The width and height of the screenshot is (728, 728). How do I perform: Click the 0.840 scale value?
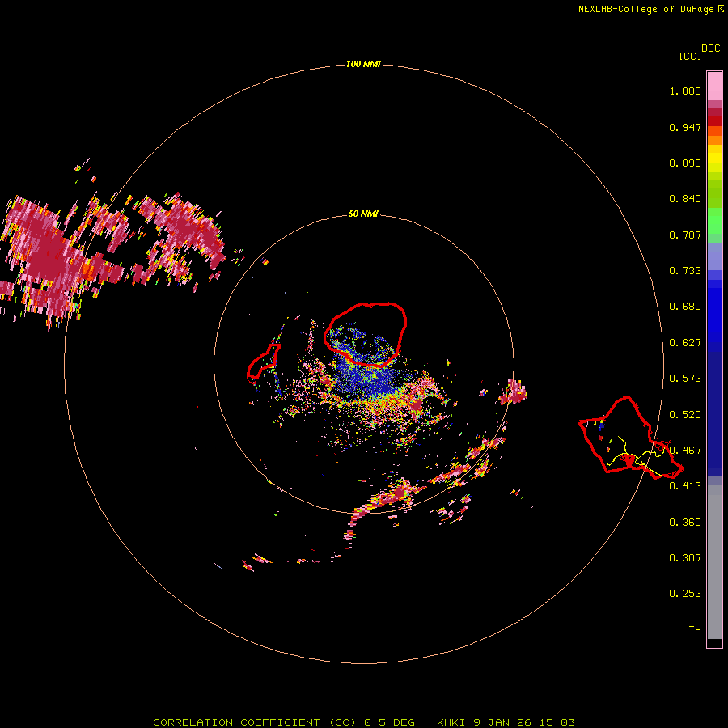tap(685, 199)
